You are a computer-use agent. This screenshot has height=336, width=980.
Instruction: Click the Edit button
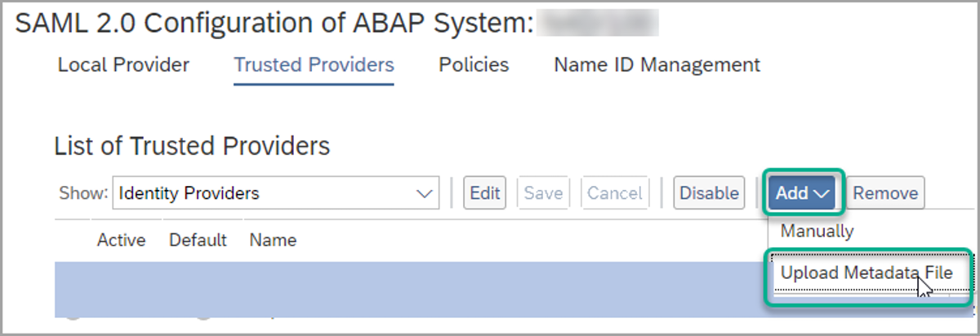[485, 193]
